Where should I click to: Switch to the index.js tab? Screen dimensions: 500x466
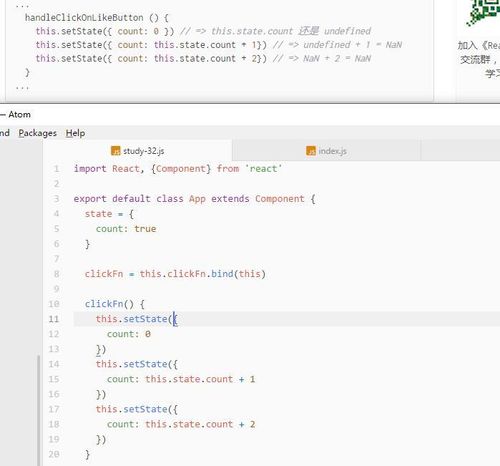326,151
